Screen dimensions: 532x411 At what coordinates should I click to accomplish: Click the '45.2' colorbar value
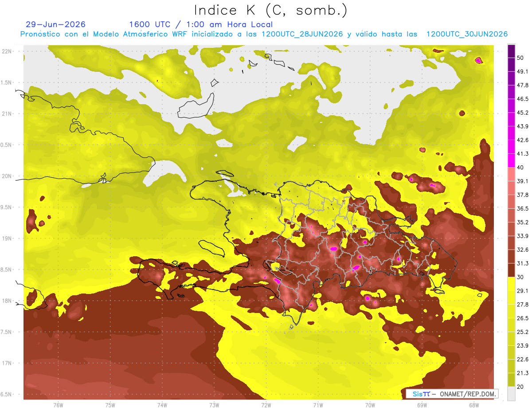(523, 113)
